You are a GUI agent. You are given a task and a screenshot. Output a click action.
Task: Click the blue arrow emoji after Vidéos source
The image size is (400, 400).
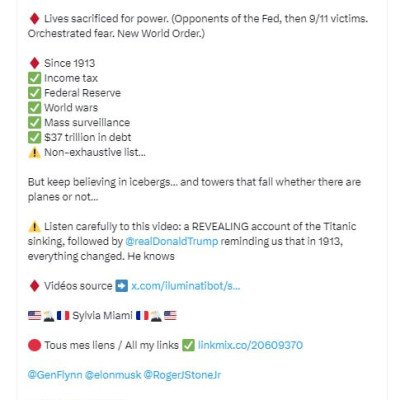click(121, 286)
